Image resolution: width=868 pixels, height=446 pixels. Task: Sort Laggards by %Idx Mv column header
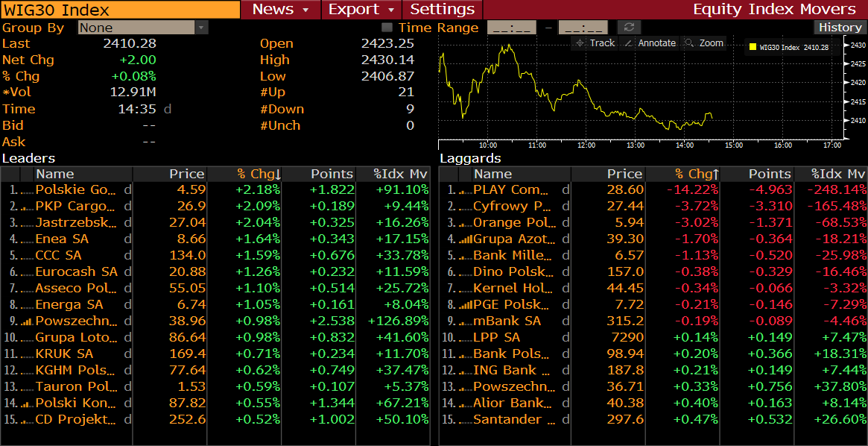[838, 174]
